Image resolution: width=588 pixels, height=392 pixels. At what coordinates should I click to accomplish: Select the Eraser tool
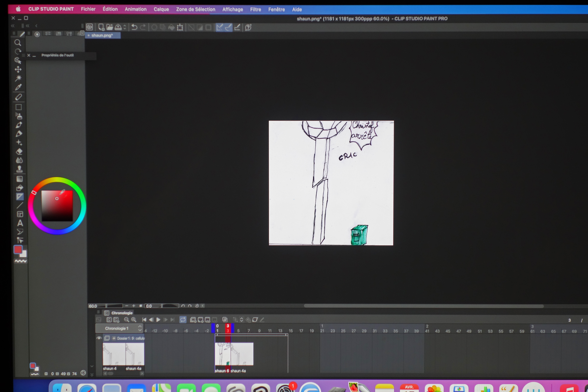[19, 152]
